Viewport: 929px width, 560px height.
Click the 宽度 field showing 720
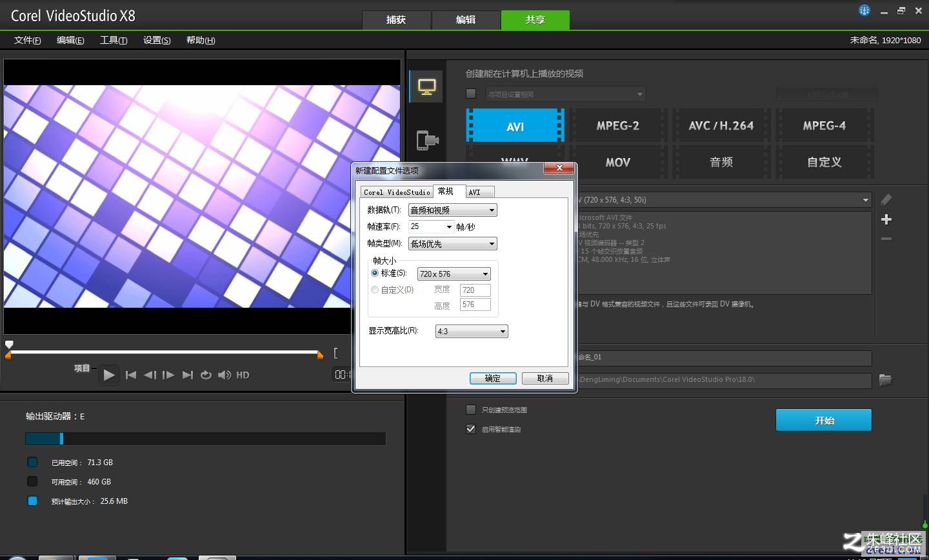click(475, 290)
